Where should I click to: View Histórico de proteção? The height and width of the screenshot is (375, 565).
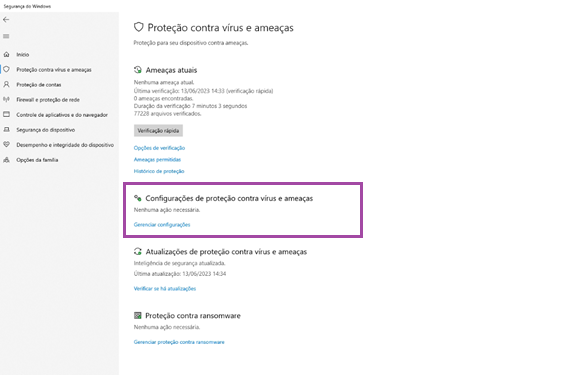(x=159, y=171)
